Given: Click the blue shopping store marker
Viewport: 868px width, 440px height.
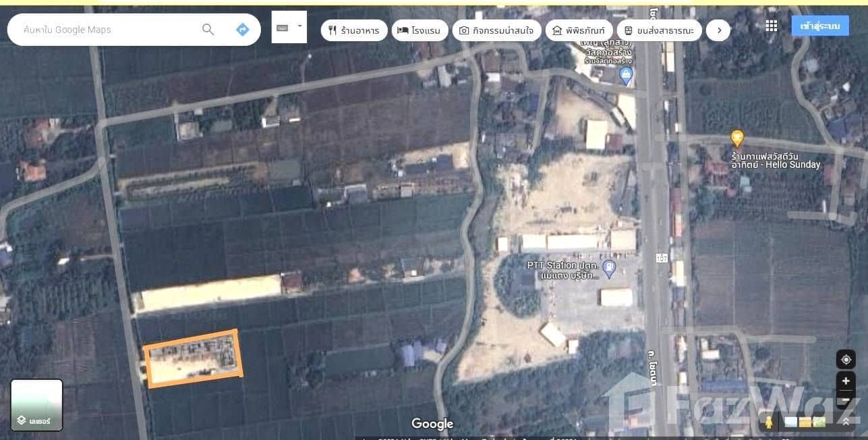Looking at the screenshot, I should point(626,76).
